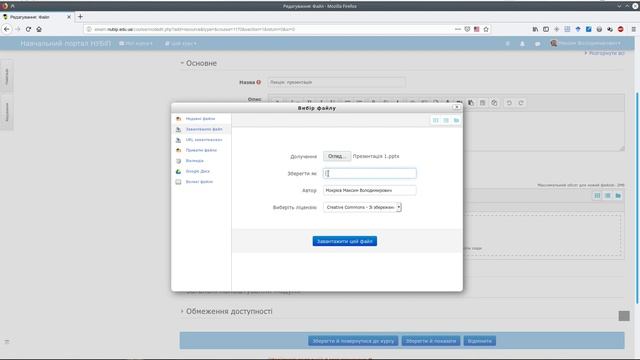Click the Завантажити цей файл button
This screenshot has width=640, height=360.
click(344, 241)
